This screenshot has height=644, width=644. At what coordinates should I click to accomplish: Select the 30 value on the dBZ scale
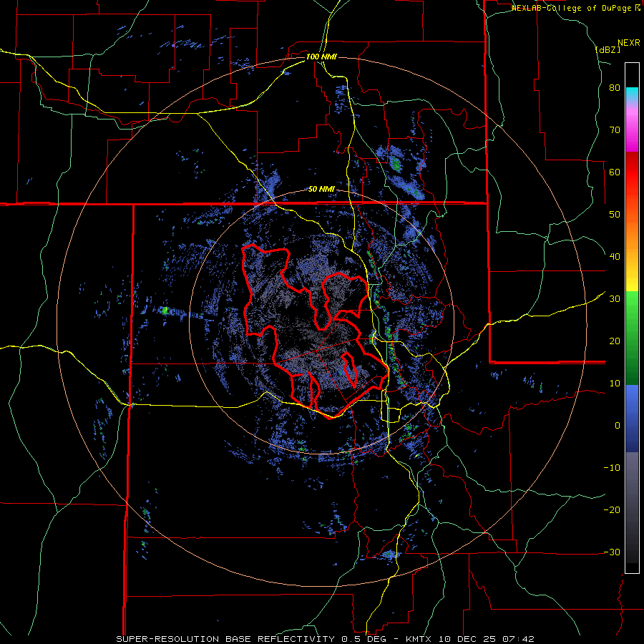[x=615, y=298]
